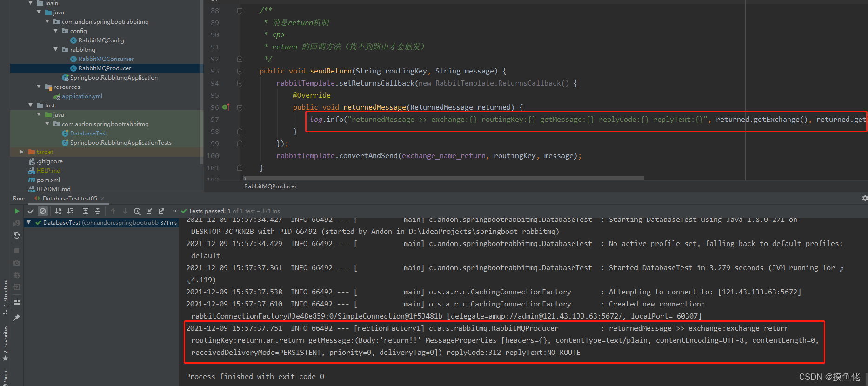The image size is (868, 386).
Task: Go to next failed test arrow
Action: pos(125,211)
